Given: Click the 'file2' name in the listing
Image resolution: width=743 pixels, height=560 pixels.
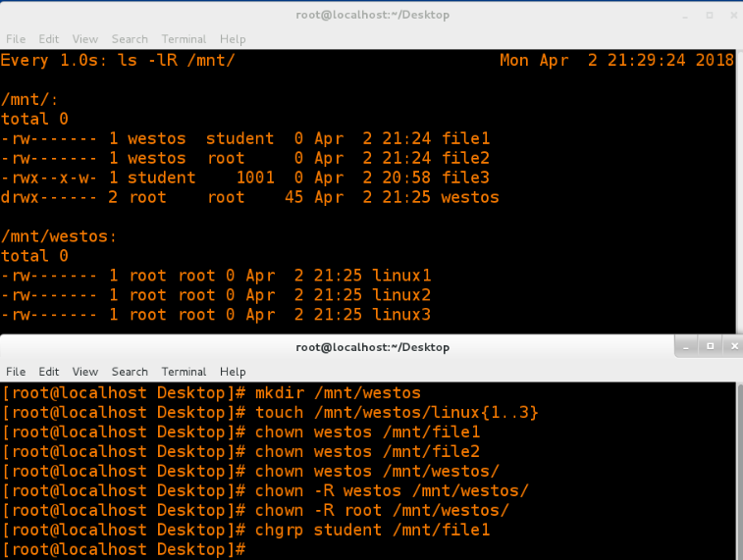Looking at the screenshot, I should 465,158.
